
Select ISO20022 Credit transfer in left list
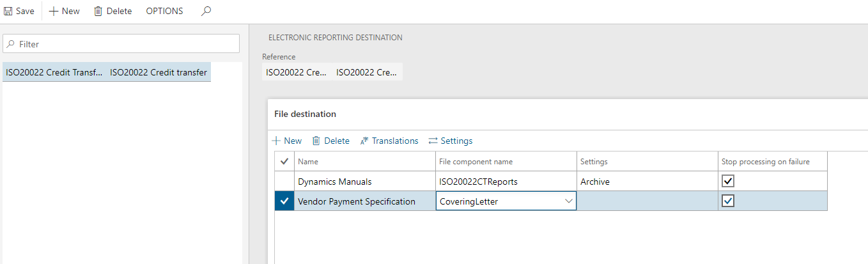[x=106, y=72]
